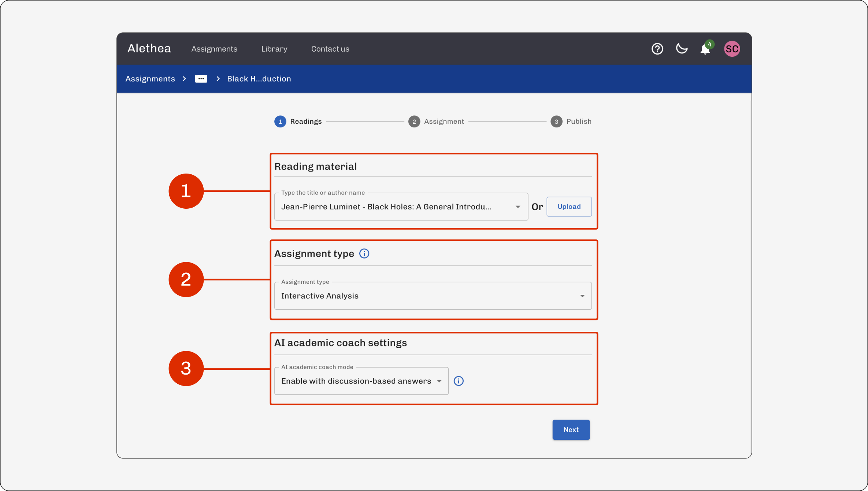Open Contact us in the navbar

point(330,49)
